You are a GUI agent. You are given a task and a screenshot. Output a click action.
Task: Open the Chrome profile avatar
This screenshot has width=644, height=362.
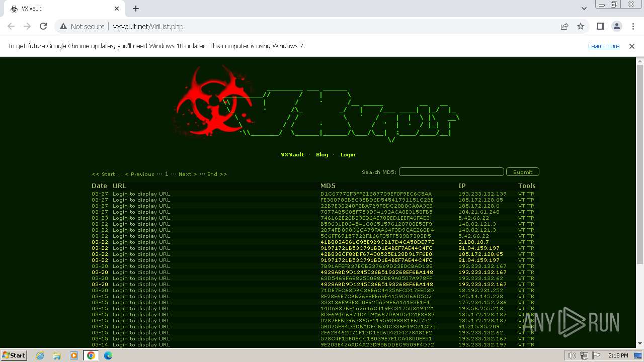(616, 26)
